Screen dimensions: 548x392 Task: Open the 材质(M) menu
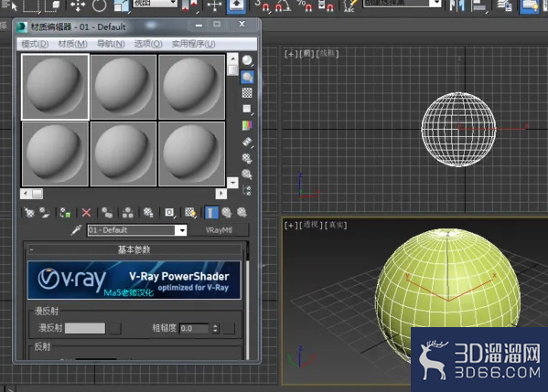[72, 44]
